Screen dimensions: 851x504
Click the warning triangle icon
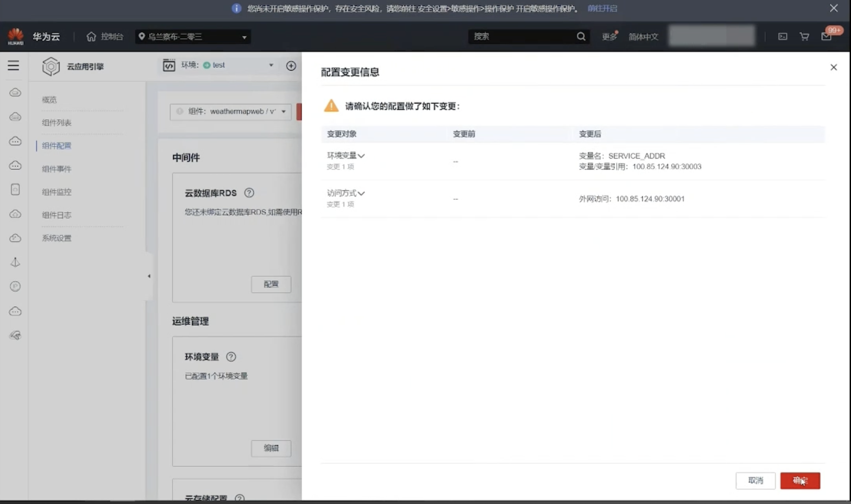[331, 106]
